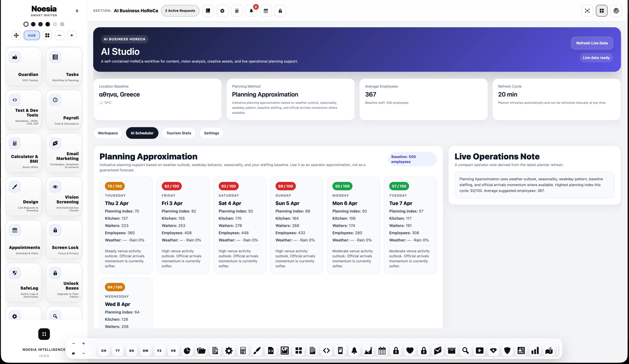This screenshot has height=364, width=629.
Task: Open the WordPress icon at top right
Action: pyautogui.click(x=616, y=11)
